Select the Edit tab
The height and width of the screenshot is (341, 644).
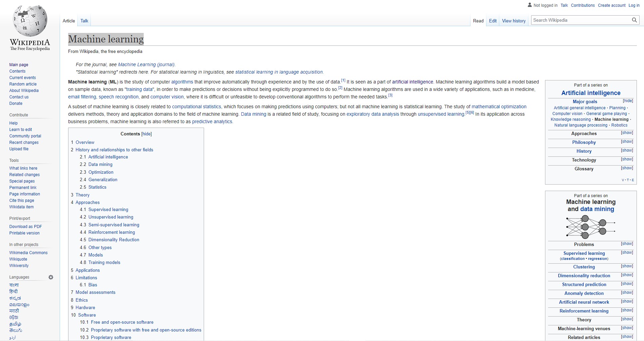492,21
